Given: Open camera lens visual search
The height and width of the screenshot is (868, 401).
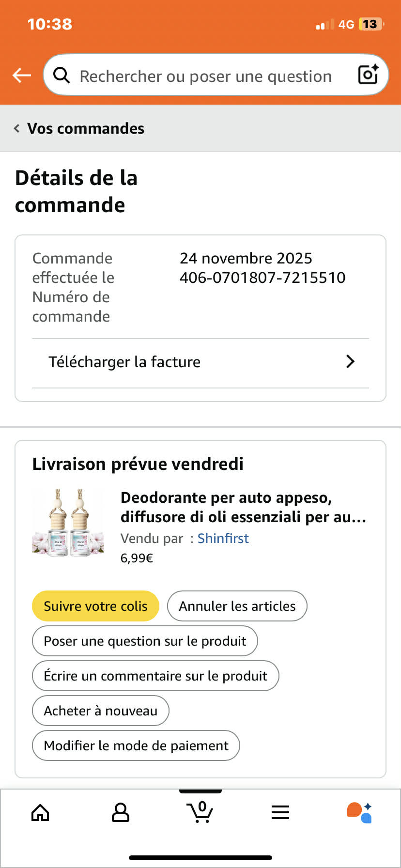Looking at the screenshot, I should coord(368,75).
